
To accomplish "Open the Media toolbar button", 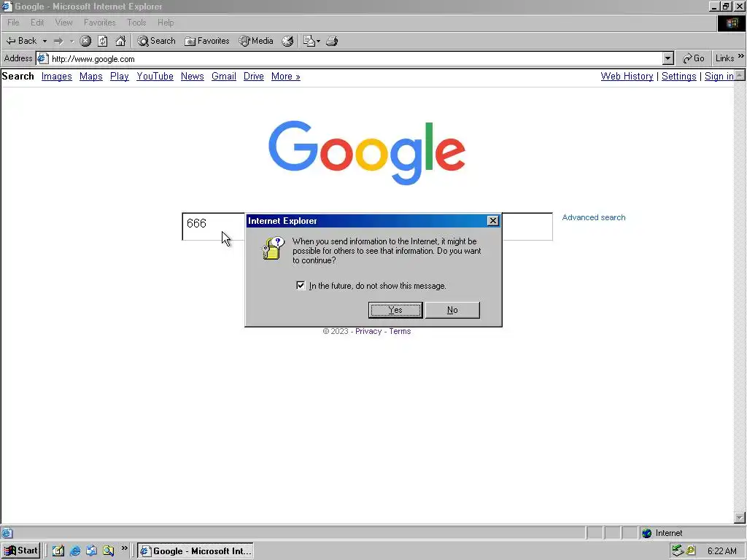I will [256, 41].
